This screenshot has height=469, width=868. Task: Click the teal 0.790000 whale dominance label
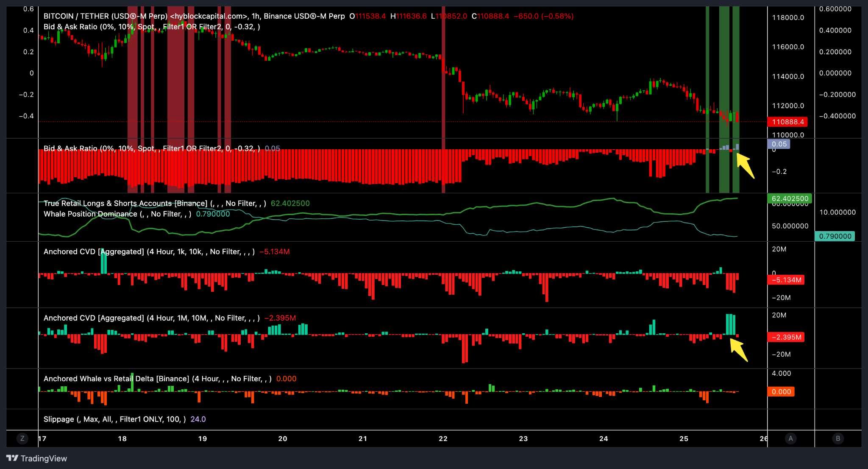[835, 236]
